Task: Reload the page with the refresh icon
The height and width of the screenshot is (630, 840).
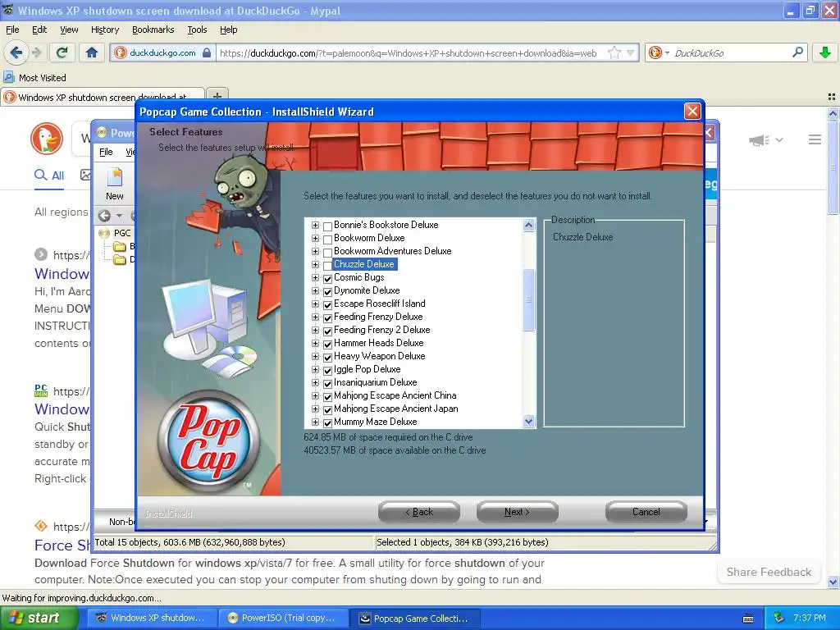Action: pos(62,52)
